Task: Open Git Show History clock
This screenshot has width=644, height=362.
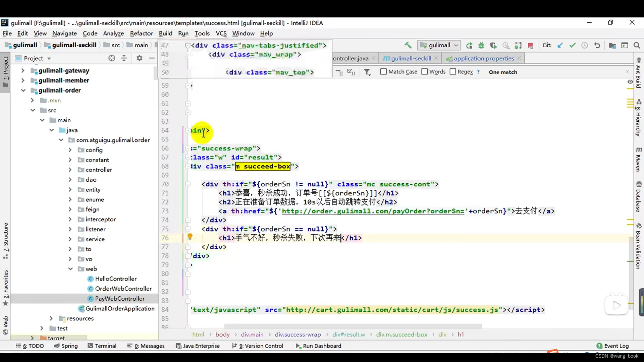Action: click(x=585, y=45)
